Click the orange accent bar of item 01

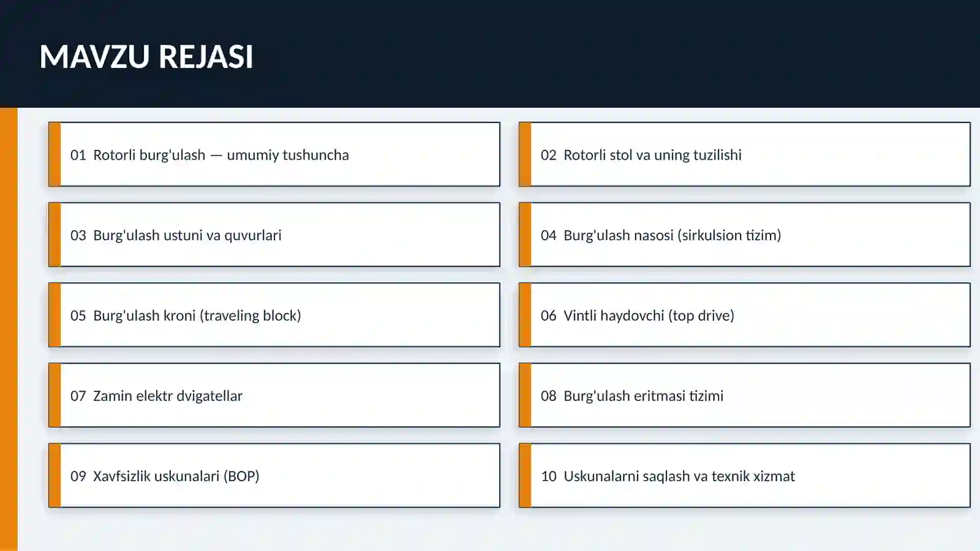pyautogui.click(x=55, y=154)
